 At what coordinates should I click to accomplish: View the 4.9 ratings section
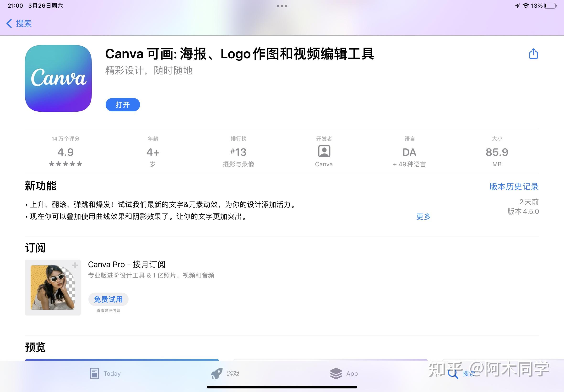click(65, 152)
